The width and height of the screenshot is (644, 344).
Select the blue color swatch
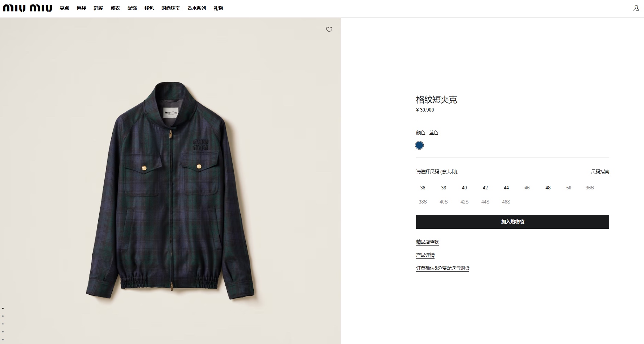[419, 145]
